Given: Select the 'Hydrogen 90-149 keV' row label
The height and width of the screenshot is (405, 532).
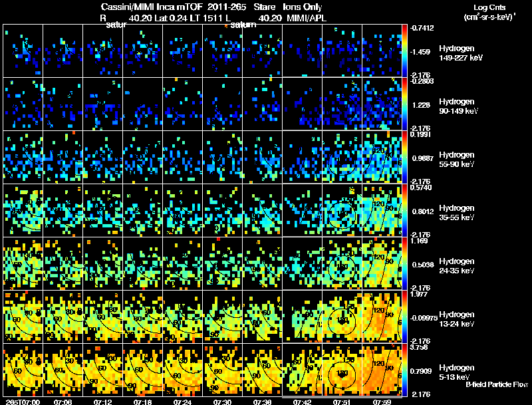Looking at the screenshot, I should tap(458, 106).
